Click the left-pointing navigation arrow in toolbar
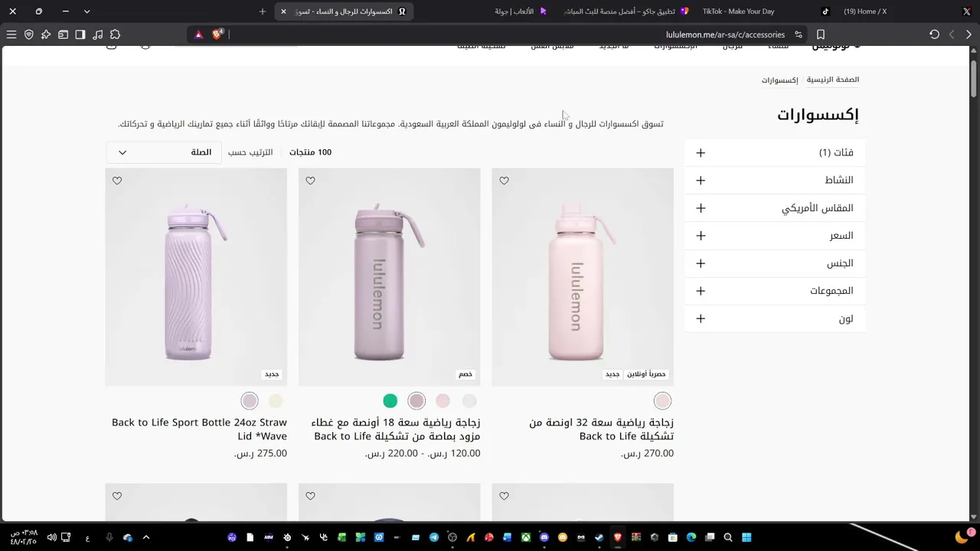980x551 pixels. (952, 34)
